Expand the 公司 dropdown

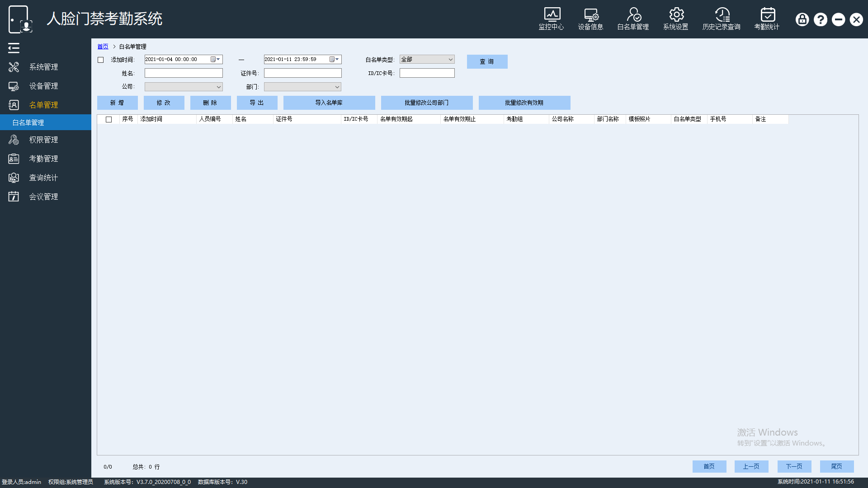(184, 87)
